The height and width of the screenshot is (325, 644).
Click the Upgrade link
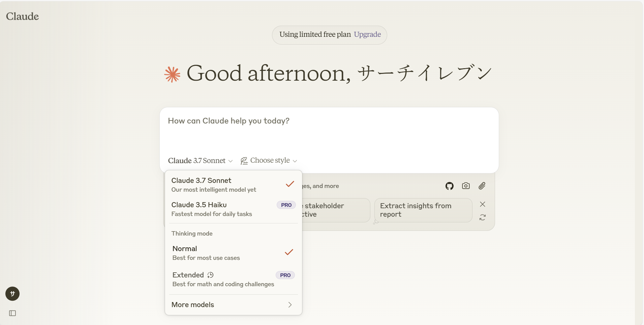(367, 34)
